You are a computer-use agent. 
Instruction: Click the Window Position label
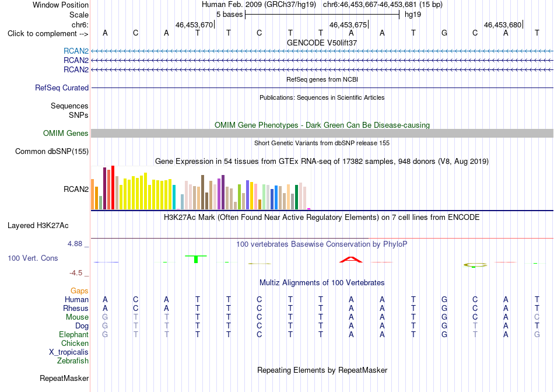61,5
